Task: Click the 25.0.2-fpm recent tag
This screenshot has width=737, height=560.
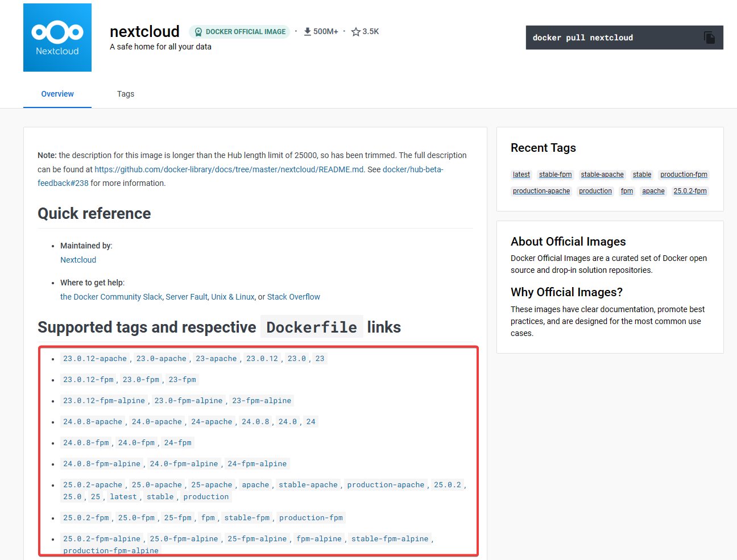Action: 690,191
